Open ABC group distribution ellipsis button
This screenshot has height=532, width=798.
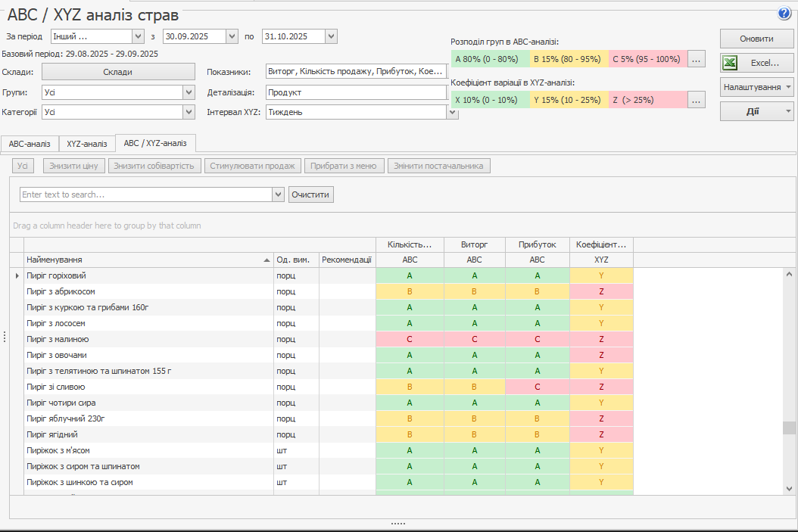click(697, 58)
